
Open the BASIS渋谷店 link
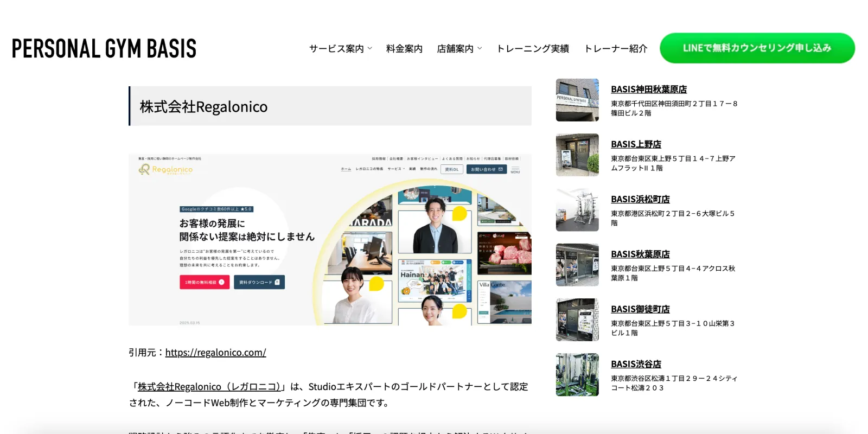[x=636, y=364]
